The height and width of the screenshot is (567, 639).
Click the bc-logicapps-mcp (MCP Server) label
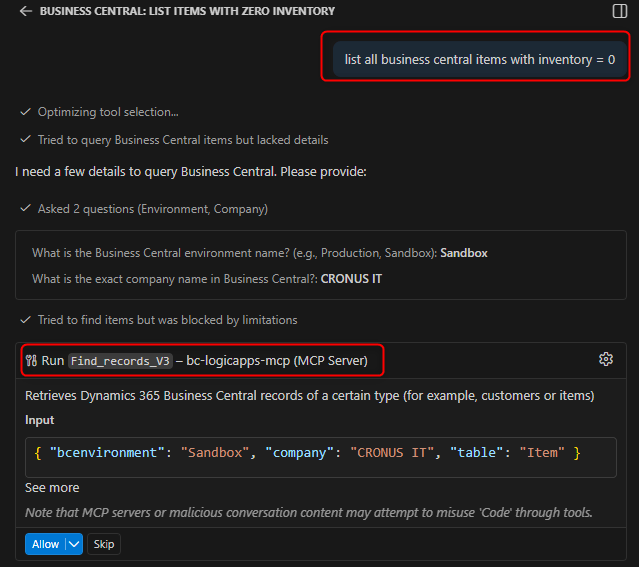pos(276,360)
